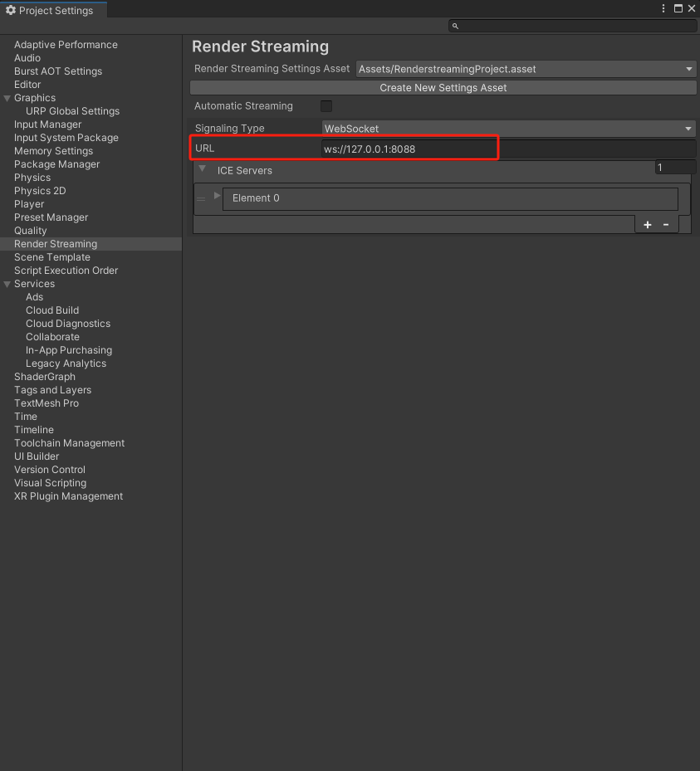Click the search magnifier icon in search bar
700x771 pixels.
click(x=455, y=27)
